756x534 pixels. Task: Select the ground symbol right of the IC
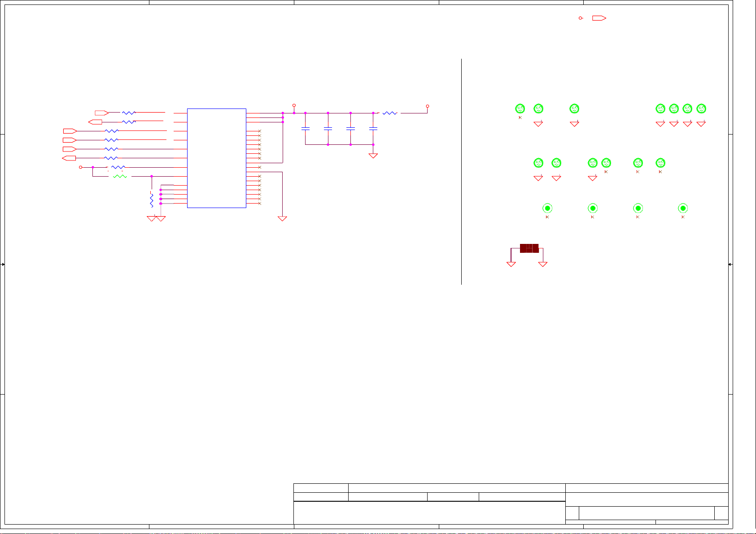tap(282, 218)
